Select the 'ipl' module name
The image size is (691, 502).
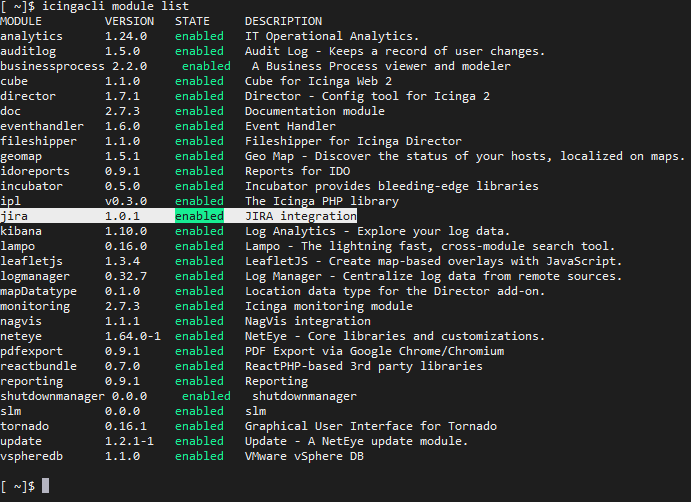tap(11, 201)
